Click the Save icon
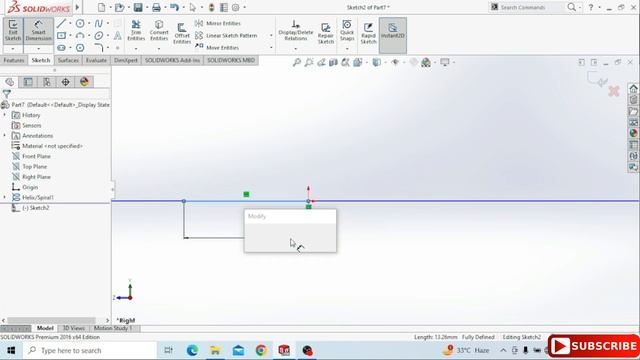 click(x=138, y=7)
